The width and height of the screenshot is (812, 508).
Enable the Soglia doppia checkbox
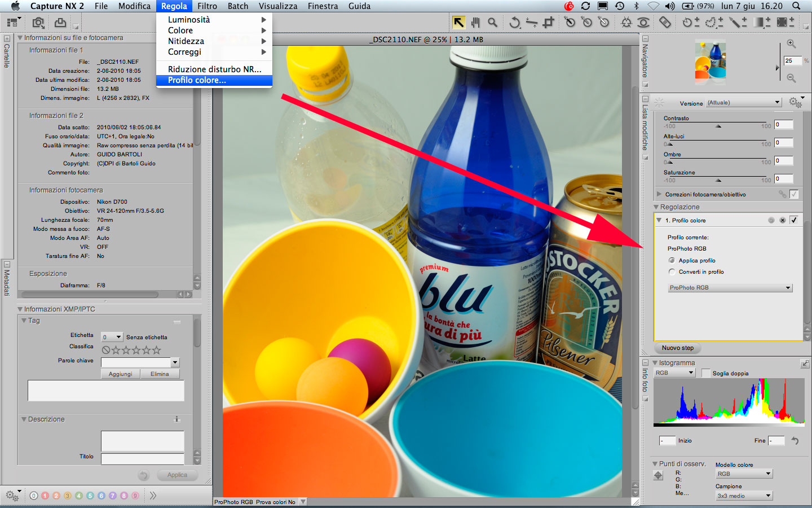pyautogui.click(x=705, y=373)
